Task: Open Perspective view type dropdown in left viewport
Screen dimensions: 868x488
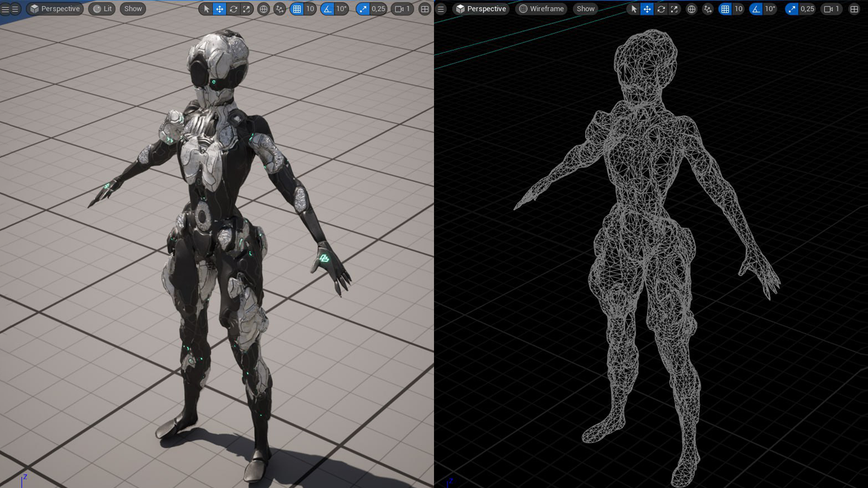Action: (55, 9)
